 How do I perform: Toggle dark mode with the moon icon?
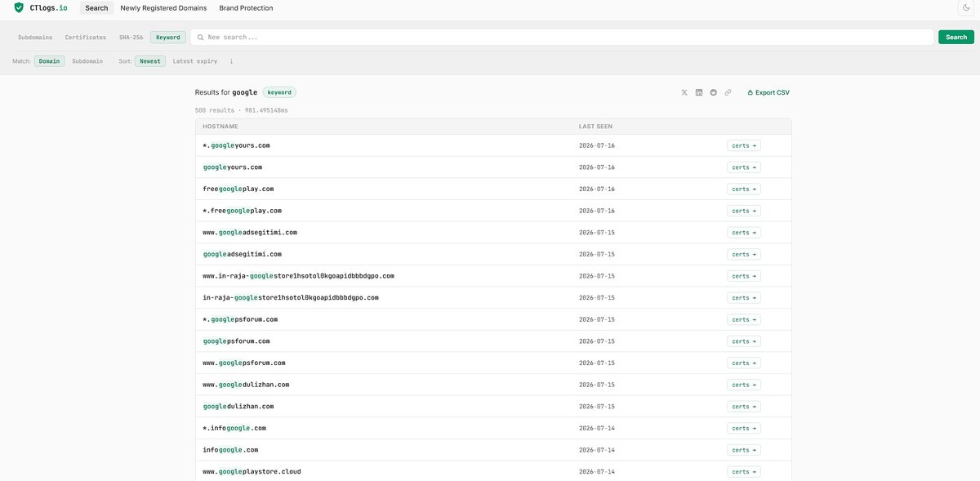965,7
